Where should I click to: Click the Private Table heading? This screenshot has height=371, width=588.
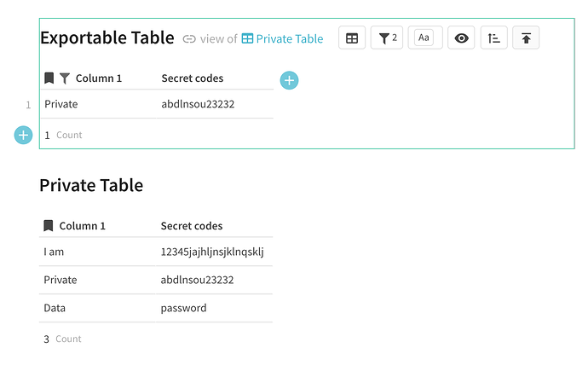coord(91,185)
